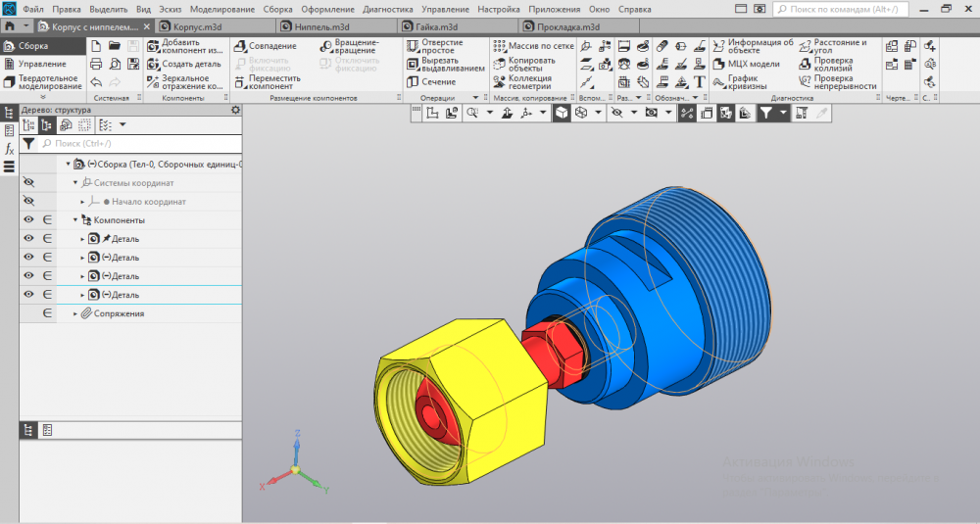Click the tree search field
980x524 pixels.
tap(137, 144)
